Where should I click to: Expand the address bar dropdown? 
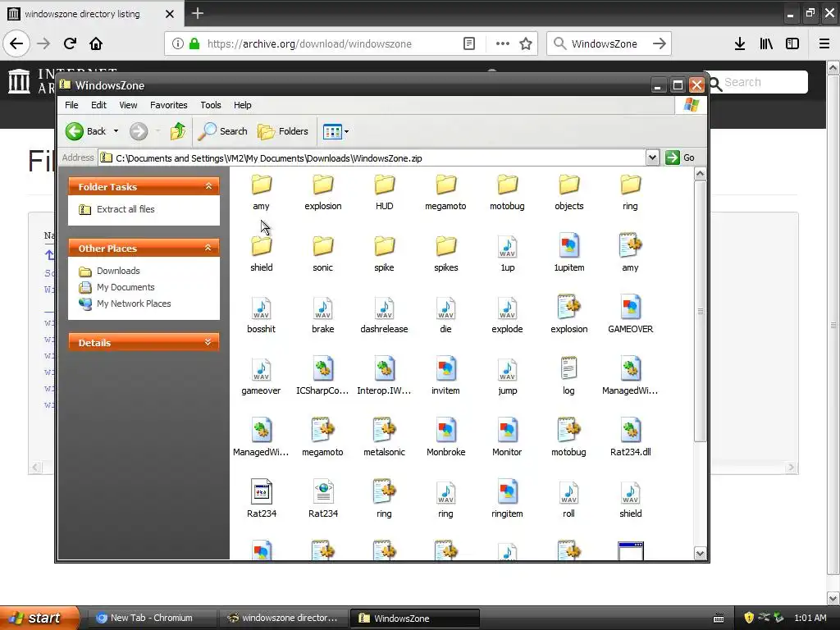(x=652, y=157)
